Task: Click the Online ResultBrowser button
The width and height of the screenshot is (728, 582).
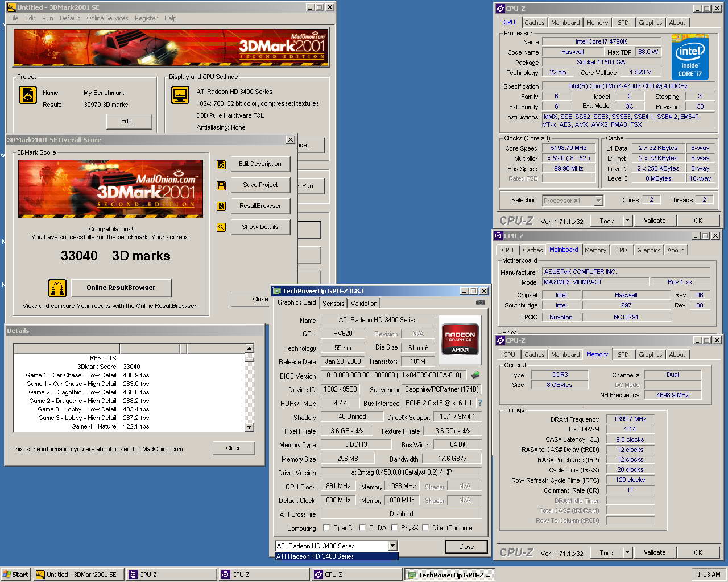Action: coord(121,288)
